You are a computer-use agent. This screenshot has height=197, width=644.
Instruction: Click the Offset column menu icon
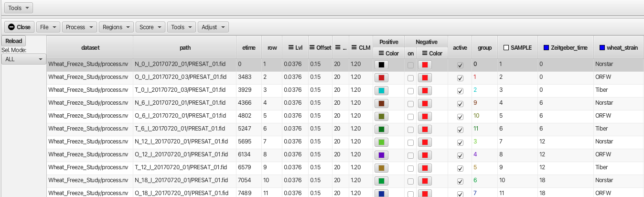click(x=312, y=48)
